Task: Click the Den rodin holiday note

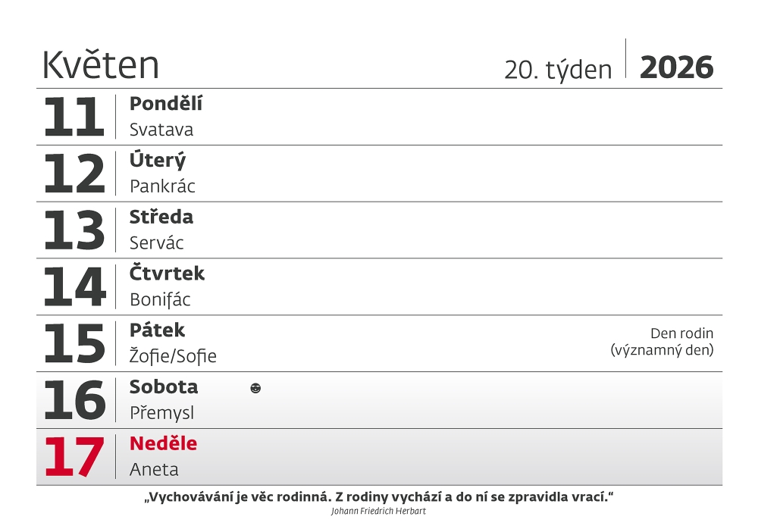Action: 662,342
